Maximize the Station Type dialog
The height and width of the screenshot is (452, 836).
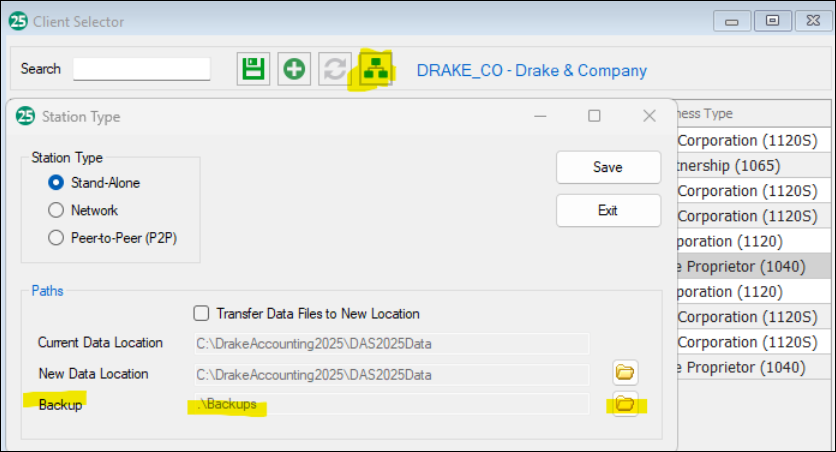click(594, 116)
